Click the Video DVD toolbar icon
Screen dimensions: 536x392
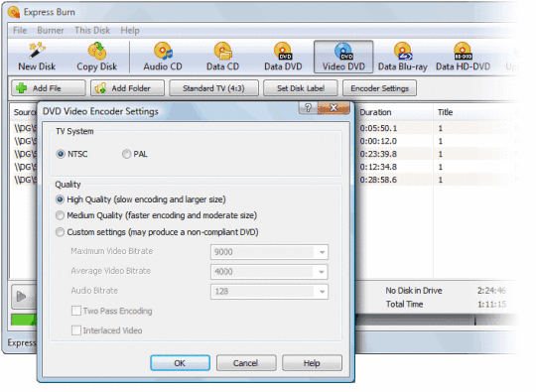click(x=343, y=57)
